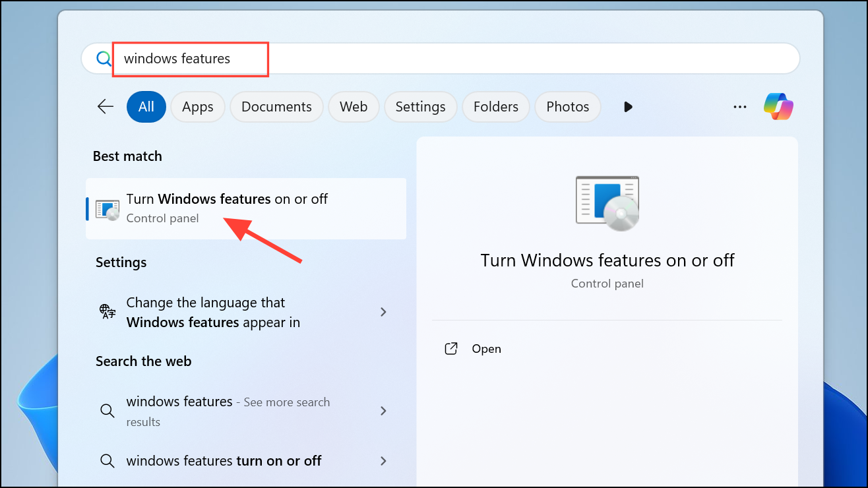The width and height of the screenshot is (868, 488).
Task: Click the language settings icon
Action: coord(107,312)
